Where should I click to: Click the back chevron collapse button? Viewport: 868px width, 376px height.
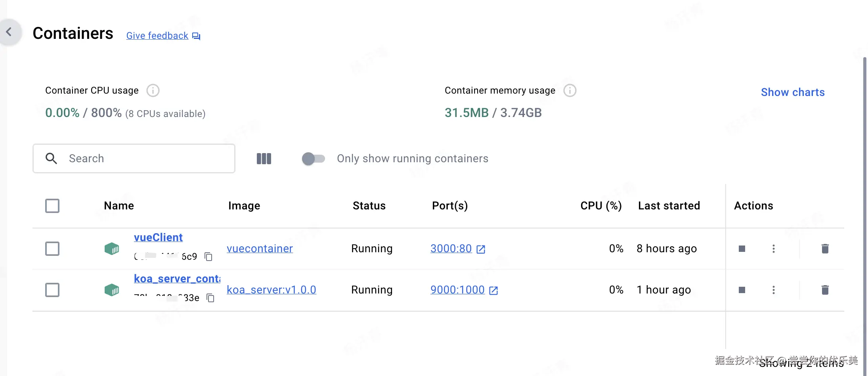9,32
